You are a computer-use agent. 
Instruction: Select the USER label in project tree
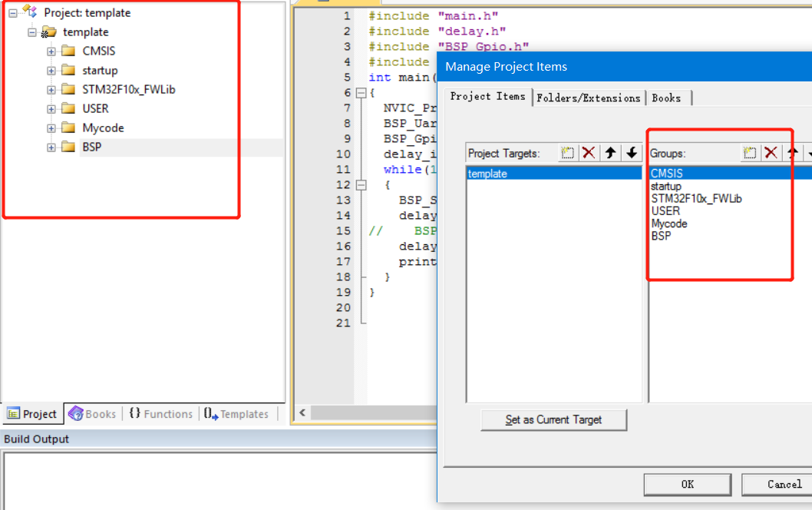[95, 109]
